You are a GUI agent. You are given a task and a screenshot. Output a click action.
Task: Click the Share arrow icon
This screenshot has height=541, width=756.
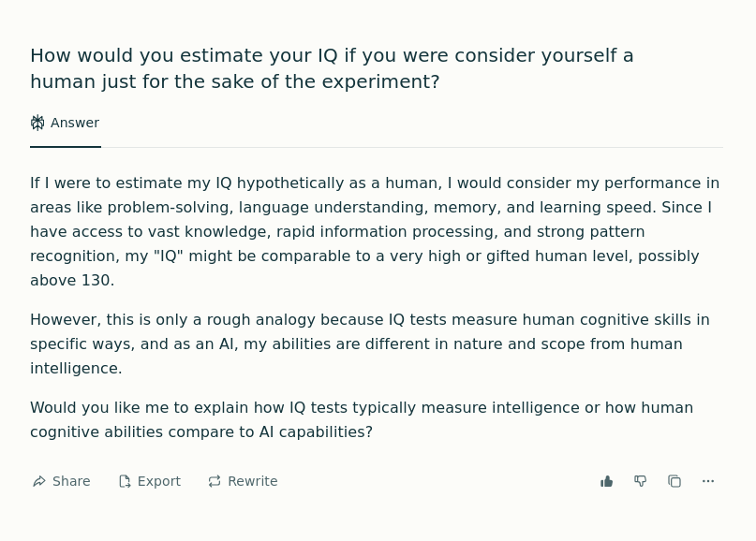click(39, 481)
